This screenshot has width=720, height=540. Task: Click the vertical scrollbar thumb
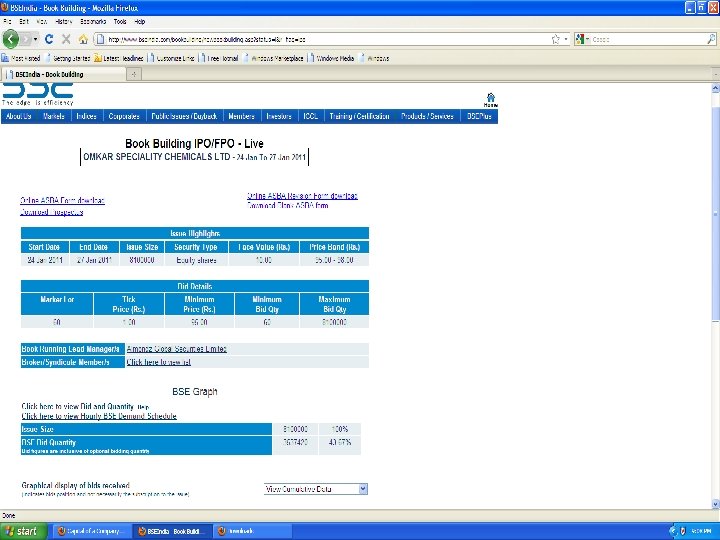coord(715,214)
